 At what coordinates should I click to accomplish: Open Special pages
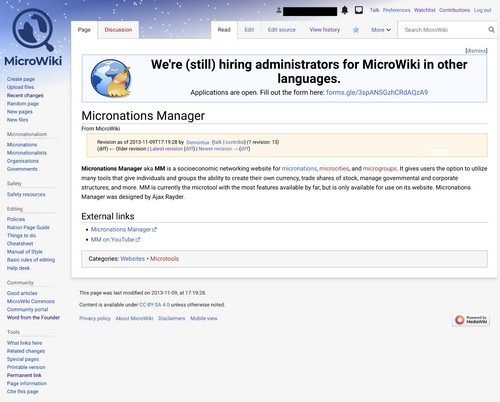coord(23,359)
